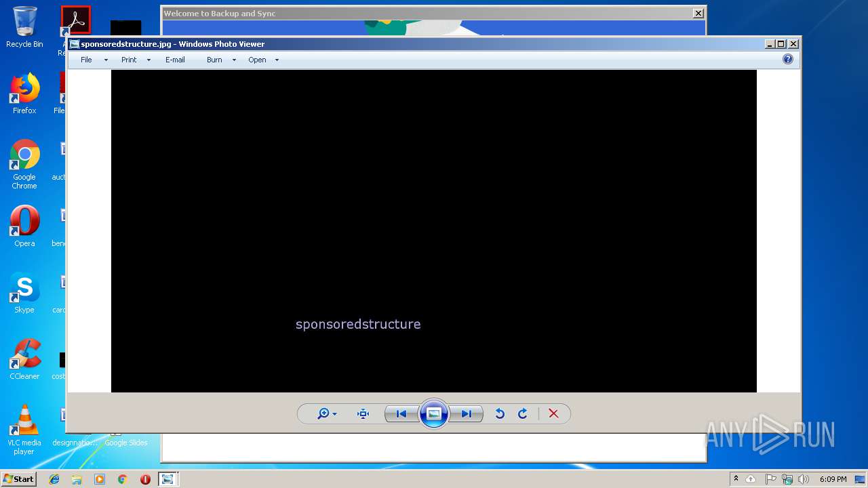Open Photo Viewer help icon
The width and height of the screenshot is (868, 488).
[x=787, y=59]
